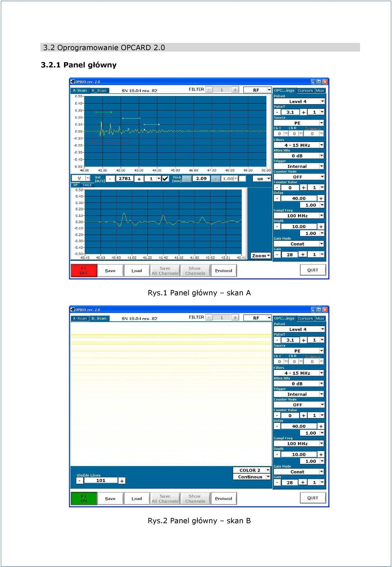Image resolution: width=392 pixels, height=567 pixels.
Task: Click thickness 2.09 value field
Action: (201, 178)
